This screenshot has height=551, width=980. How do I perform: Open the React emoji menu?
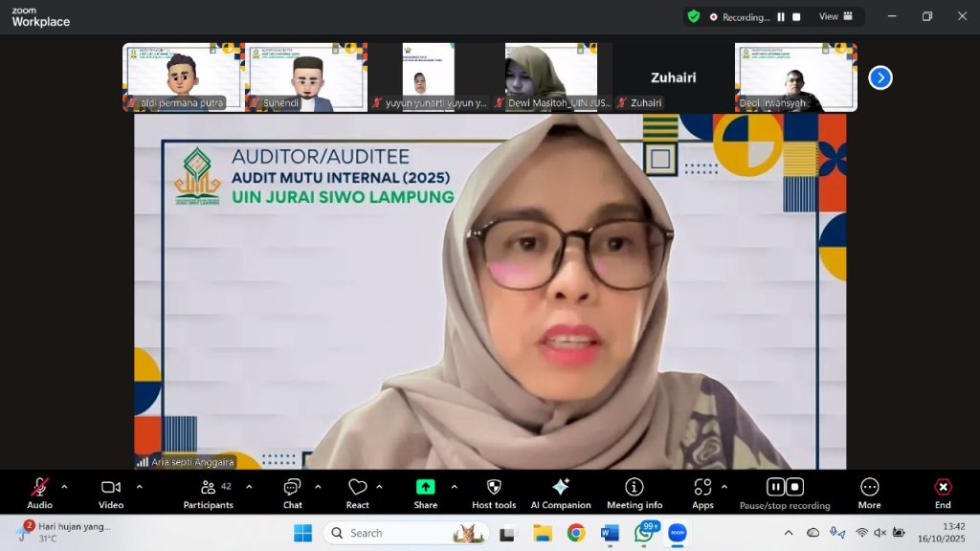pyautogui.click(x=357, y=493)
